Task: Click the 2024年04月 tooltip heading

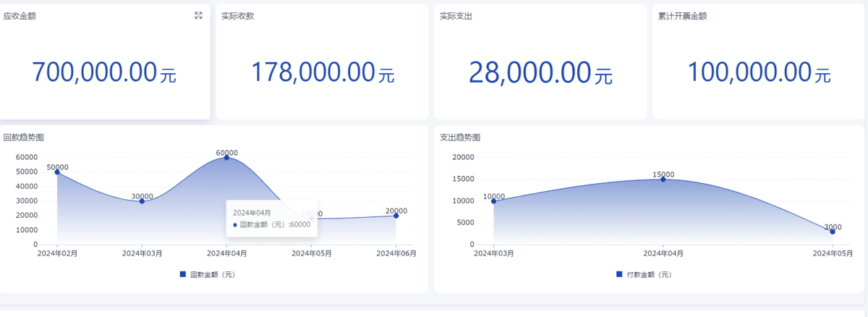Action: 252,212
